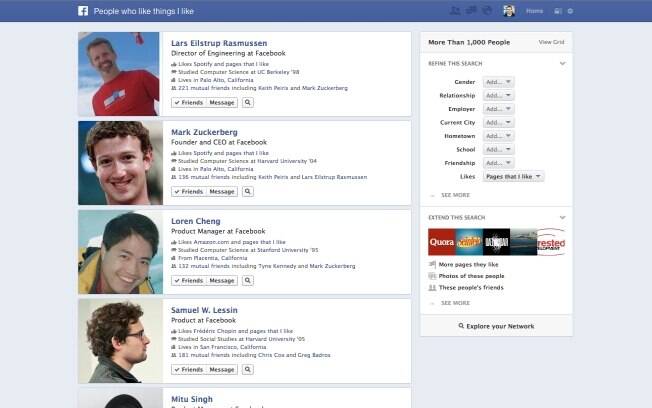Click the search query People who like things I like
Image resolution: width=652 pixels, height=408 pixels.
143,11
